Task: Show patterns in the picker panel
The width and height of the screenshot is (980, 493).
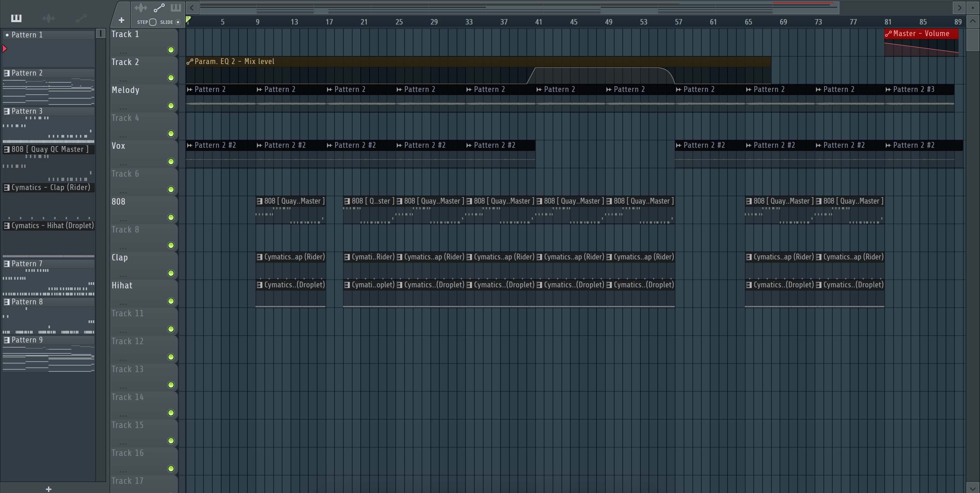Action: tap(16, 18)
